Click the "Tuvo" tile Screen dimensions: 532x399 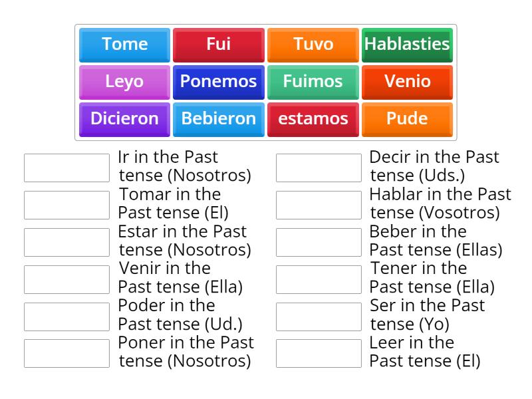click(x=313, y=45)
